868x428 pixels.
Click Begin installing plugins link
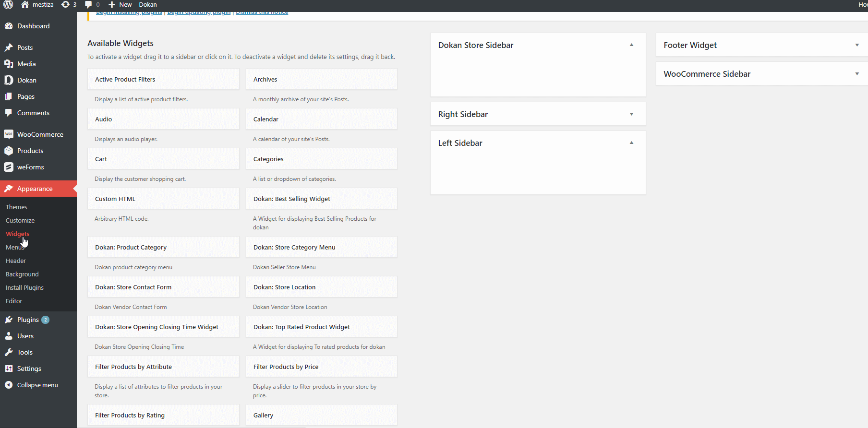[x=129, y=13]
